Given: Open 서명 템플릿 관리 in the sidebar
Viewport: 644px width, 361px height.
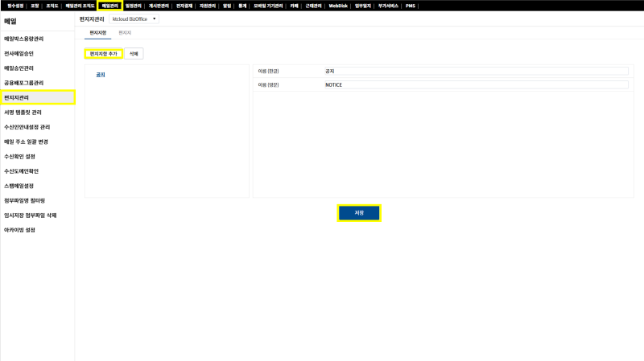Looking at the screenshot, I should click(x=23, y=113).
